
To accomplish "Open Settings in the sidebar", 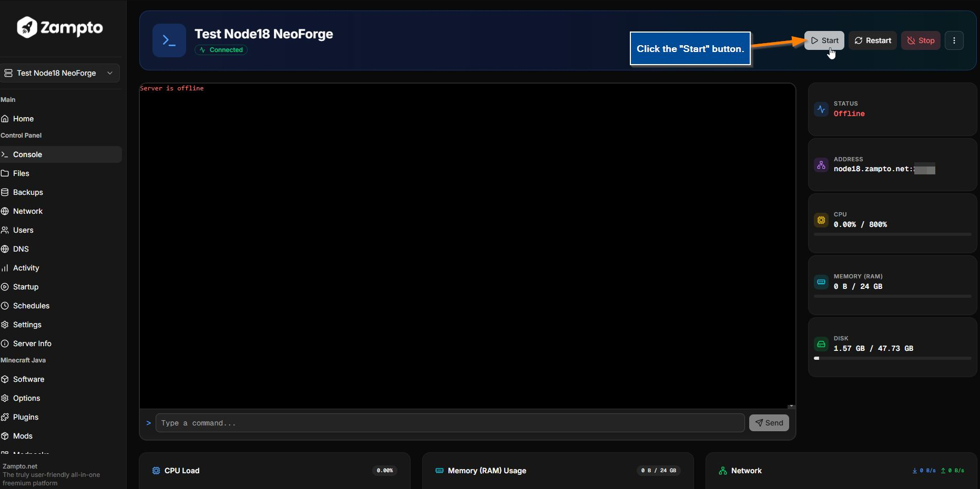I will (61, 325).
